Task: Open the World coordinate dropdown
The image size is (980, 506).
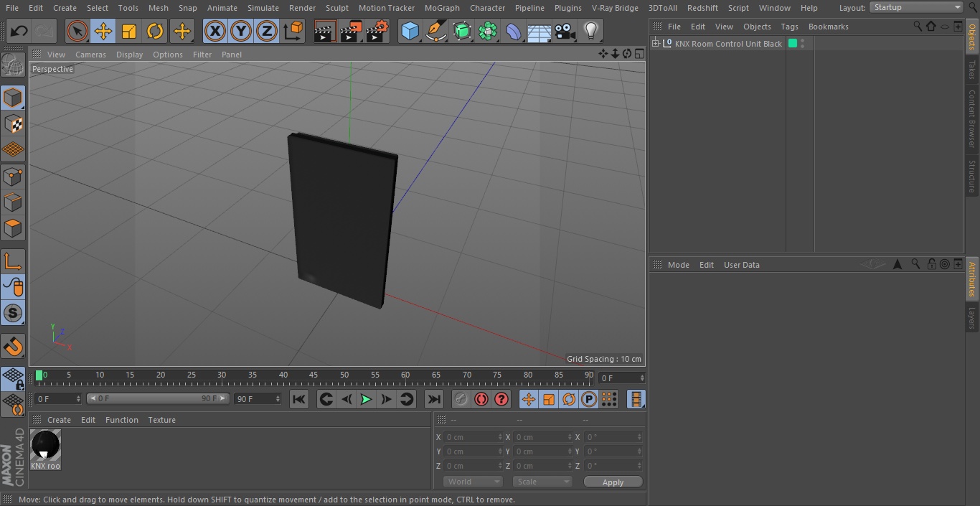Action: pos(473,482)
